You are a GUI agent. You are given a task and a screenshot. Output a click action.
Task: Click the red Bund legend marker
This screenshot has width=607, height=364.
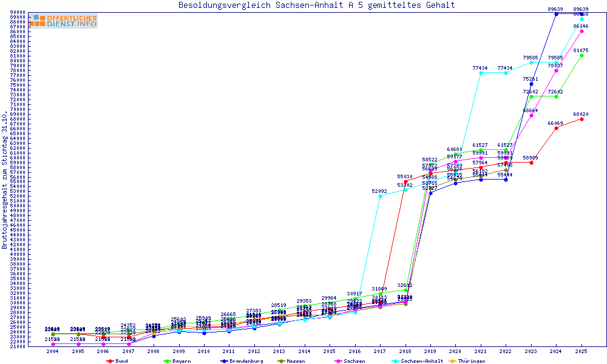pyautogui.click(x=110, y=361)
